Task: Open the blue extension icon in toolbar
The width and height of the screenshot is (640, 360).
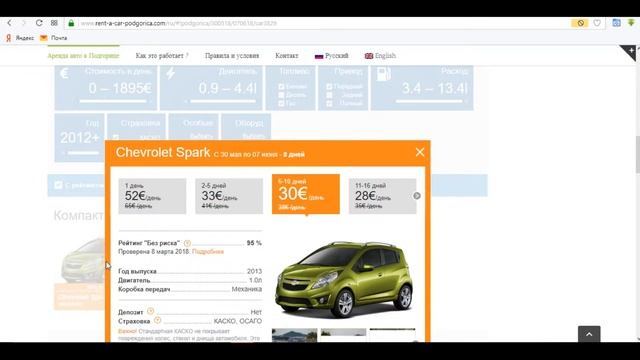Action: click(x=616, y=23)
